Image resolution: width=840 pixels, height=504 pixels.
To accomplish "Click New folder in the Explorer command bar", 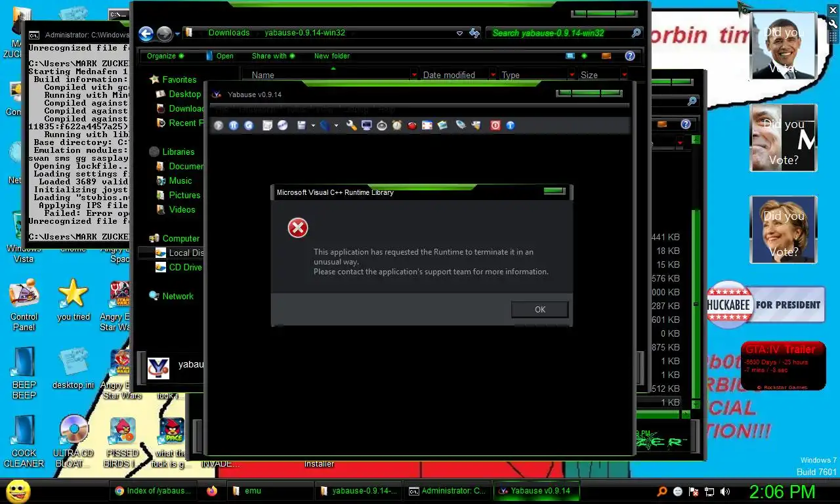I will [x=332, y=56].
